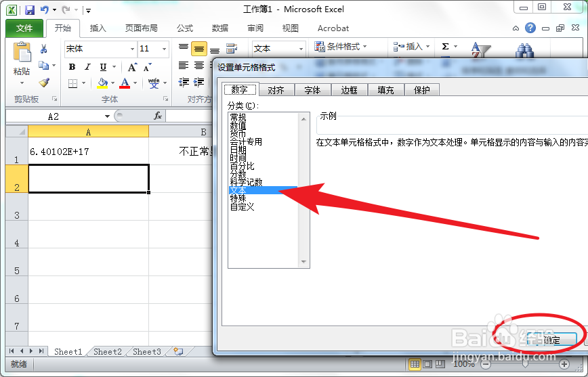This screenshot has width=588, height=377.
Task: Click the Copy icon
Action: click(x=44, y=66)
